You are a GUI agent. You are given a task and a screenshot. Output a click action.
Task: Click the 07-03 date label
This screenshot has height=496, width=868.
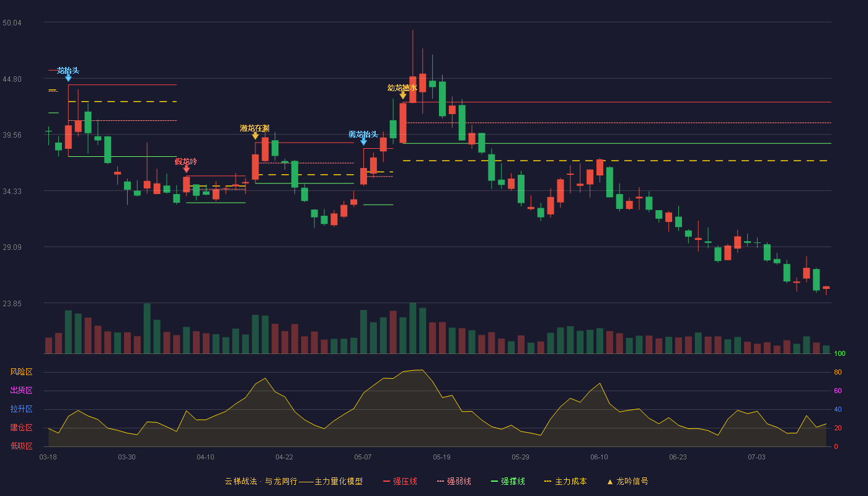pos(756,457)
